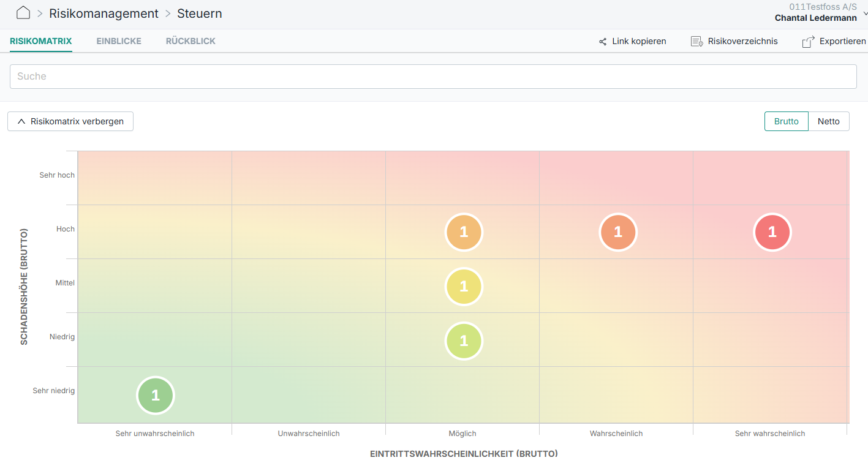
Task: Switch matrix view to Netto
Action: [828, 121]
